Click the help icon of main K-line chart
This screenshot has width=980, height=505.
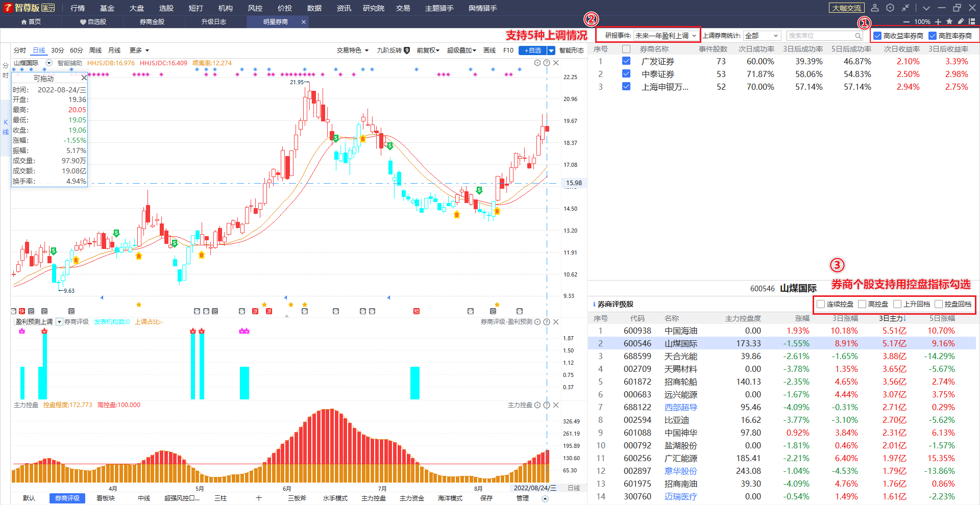(547, 63)
